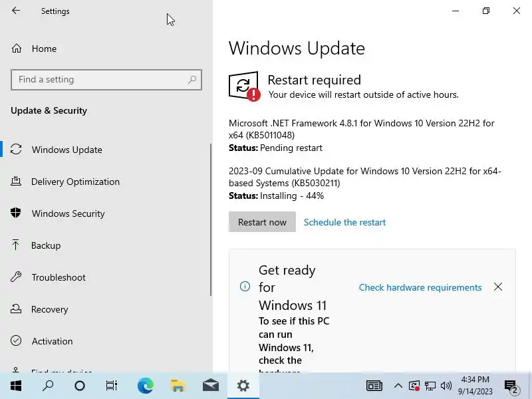The width and height of the screenshot is (532, 399).
Task: Go back with the Settings back arrow
Action: point(16,11)
